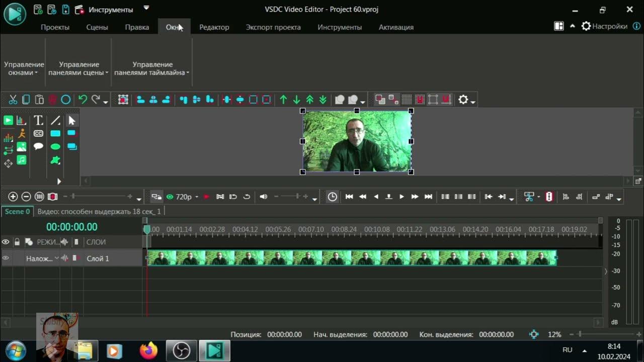Toggle the red record preview button
The width and height of the screenshot is (644, 362).
point(206,197)
